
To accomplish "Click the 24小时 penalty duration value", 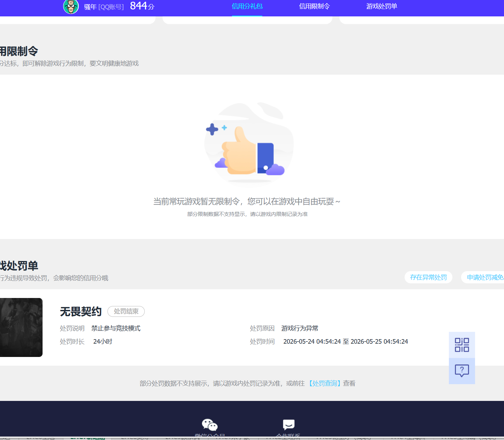I will point(103,342).
